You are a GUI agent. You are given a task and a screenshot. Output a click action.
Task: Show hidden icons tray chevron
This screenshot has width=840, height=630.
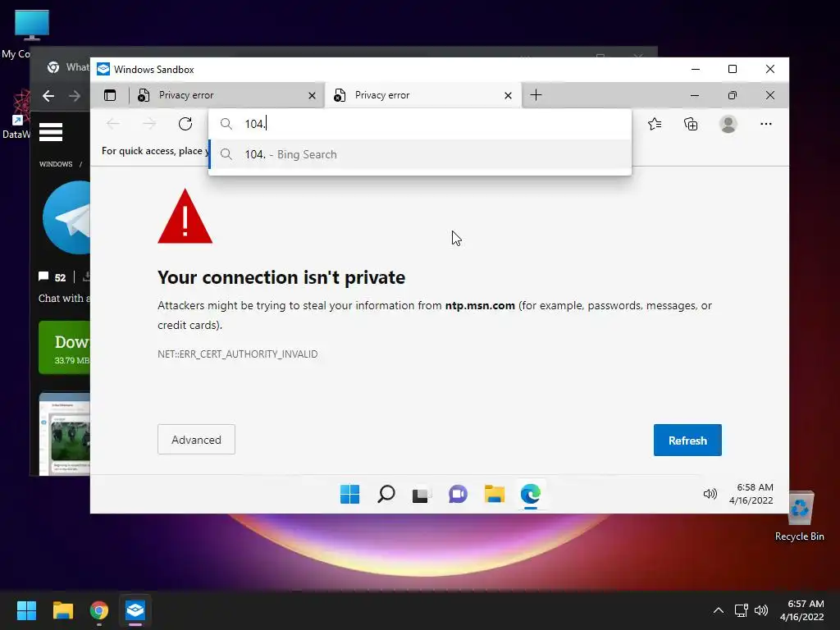click(x=719, y=610)
